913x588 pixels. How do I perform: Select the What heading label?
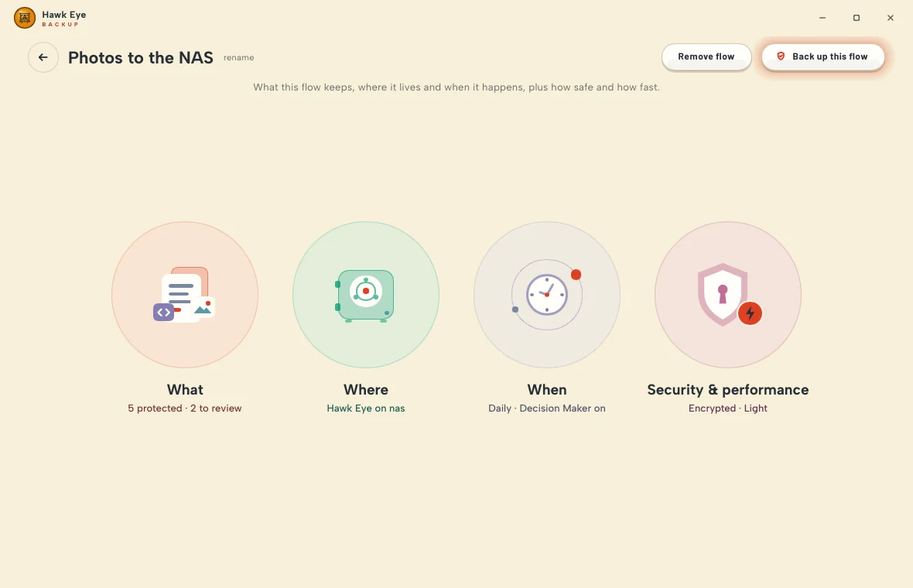point(185,389)
